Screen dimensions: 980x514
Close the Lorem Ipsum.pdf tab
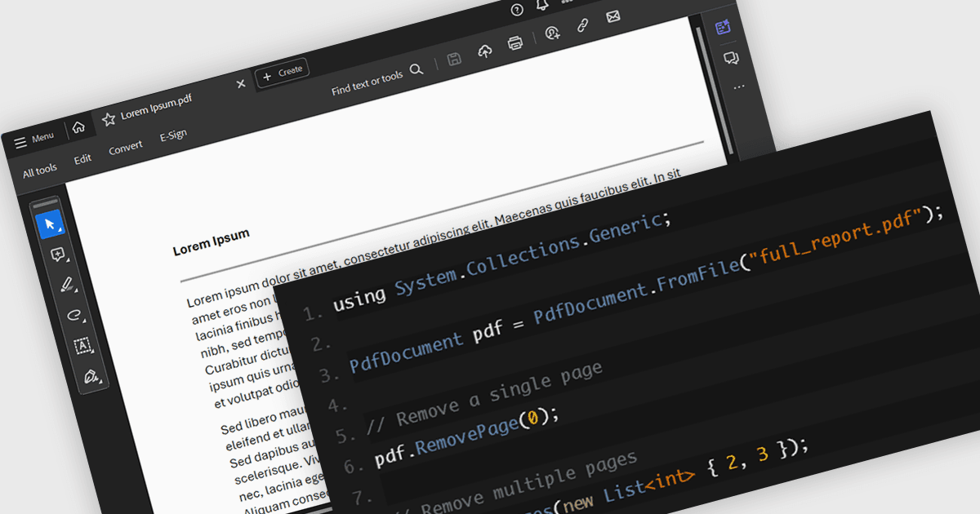pos(240,84)
